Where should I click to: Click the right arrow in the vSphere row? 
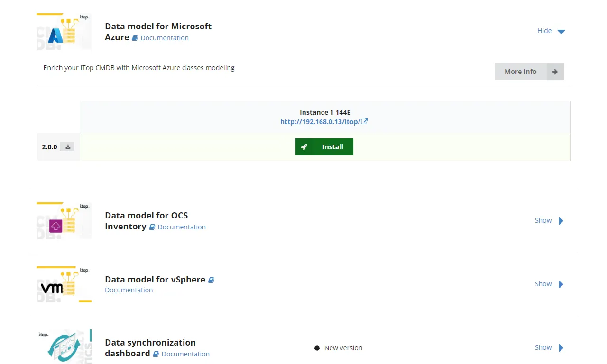(x=561, y=284)
